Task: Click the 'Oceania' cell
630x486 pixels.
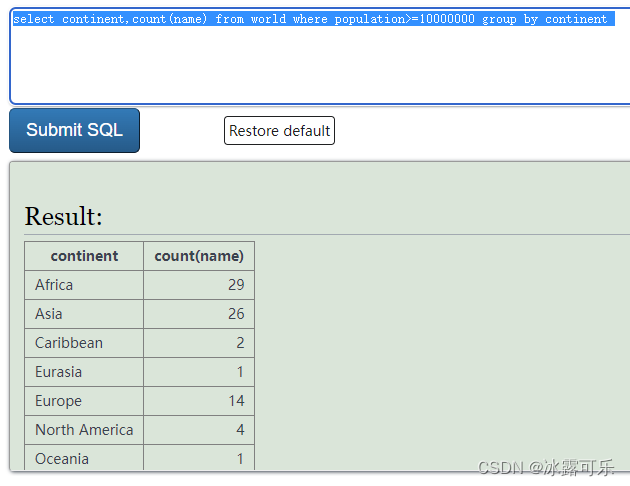Action: 84,457
